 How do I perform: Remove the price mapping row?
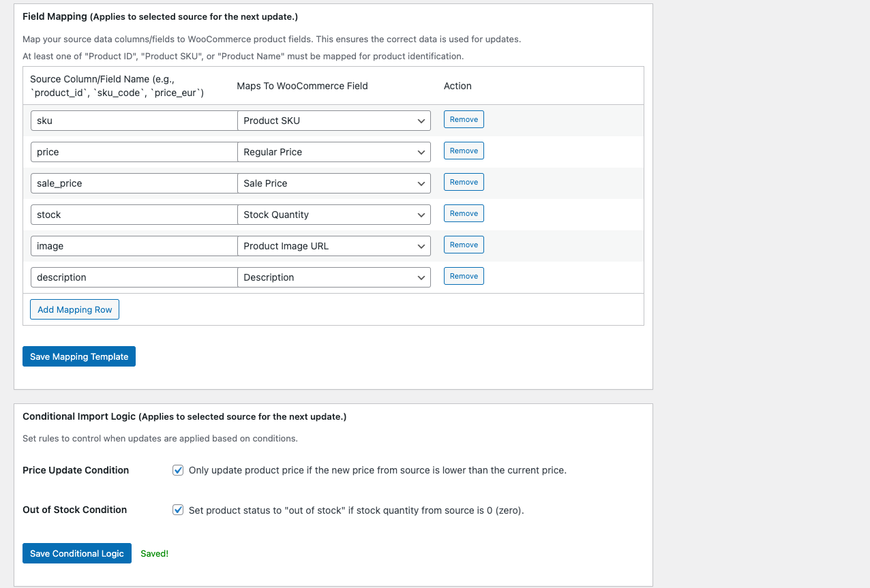pyautogui.click(x=464, y=151)
